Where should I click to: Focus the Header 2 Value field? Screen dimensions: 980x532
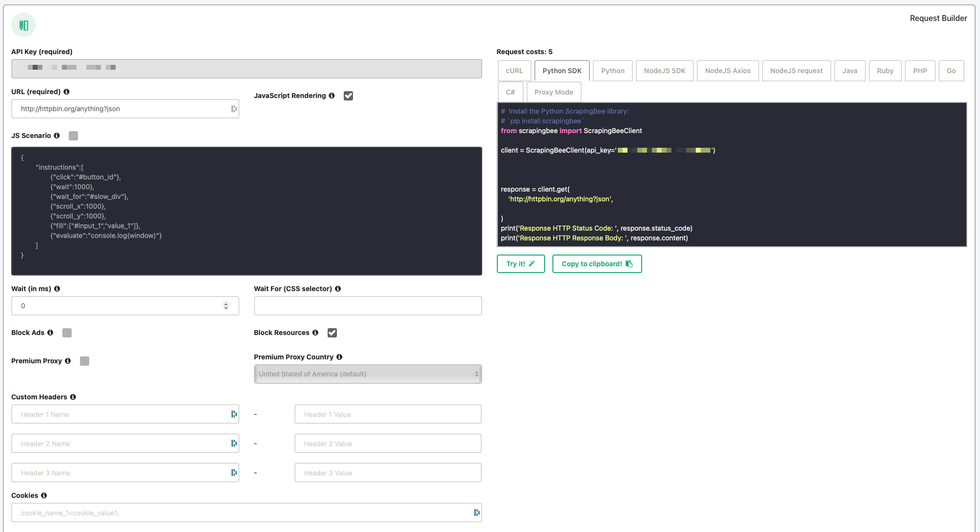coord(388,443)
